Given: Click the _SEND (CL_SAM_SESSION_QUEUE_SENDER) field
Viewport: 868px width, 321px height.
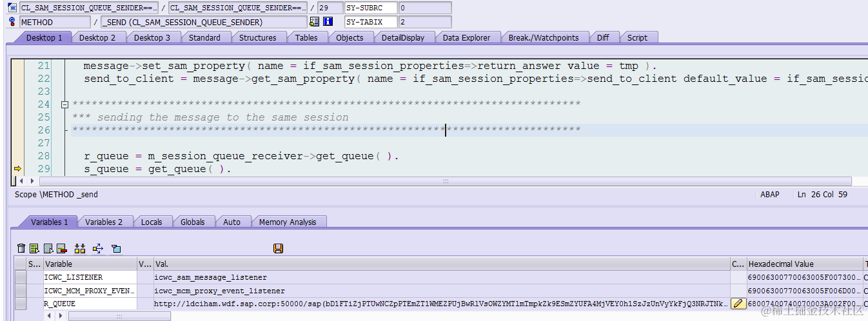Looking at the screenshot, I should pyautogui.click(x=204, y=22).
